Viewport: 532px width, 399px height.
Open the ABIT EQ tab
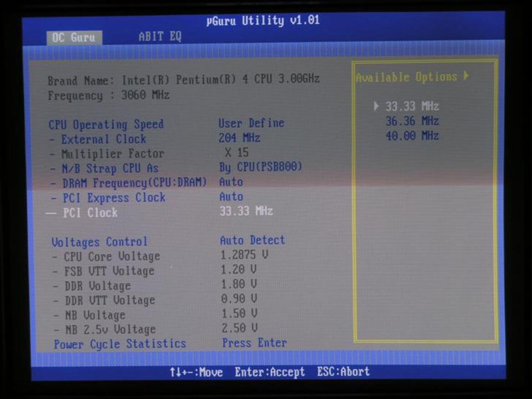pyautogui.click(x=160, y=36)
